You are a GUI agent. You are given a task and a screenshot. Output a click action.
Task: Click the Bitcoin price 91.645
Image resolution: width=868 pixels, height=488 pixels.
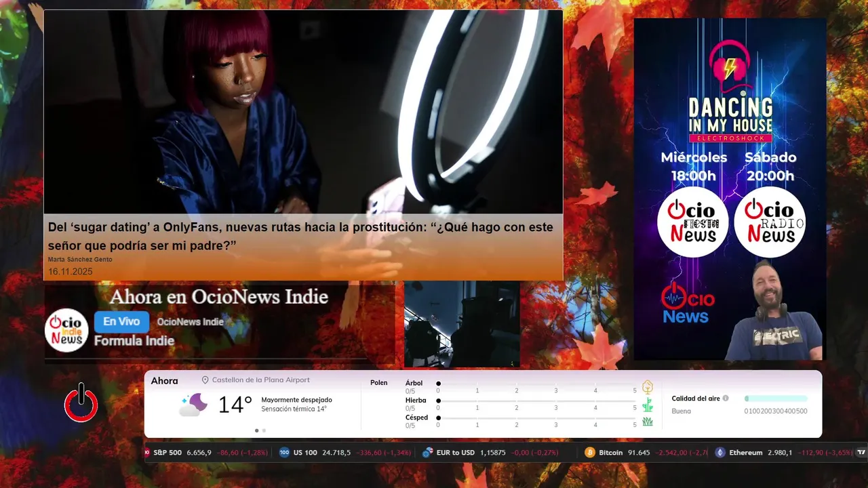point(639,452)
